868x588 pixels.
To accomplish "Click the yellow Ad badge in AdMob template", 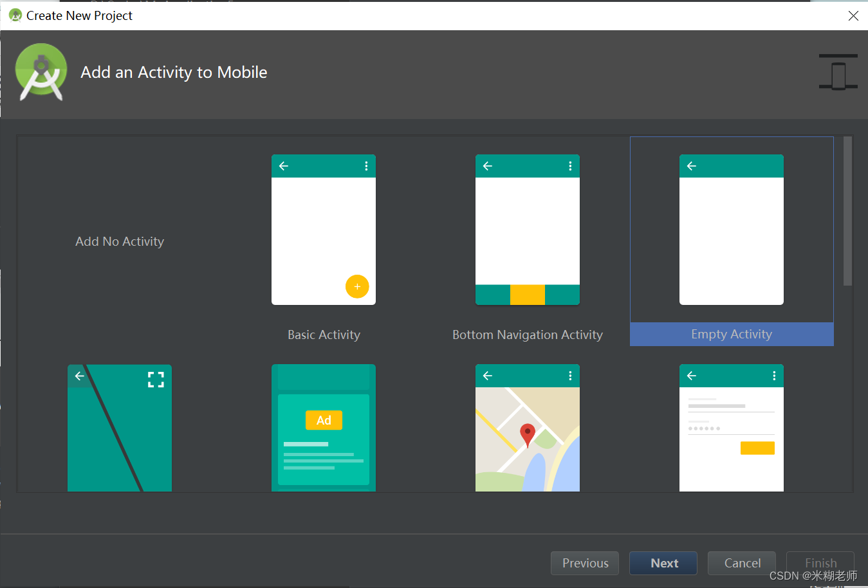I will 324,420.
